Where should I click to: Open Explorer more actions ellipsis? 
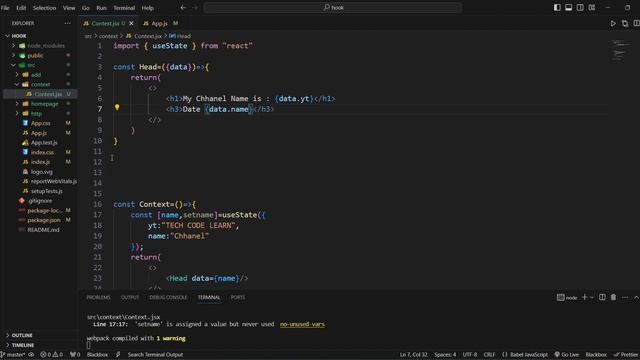pyautogui.click(x=67, y=23)
